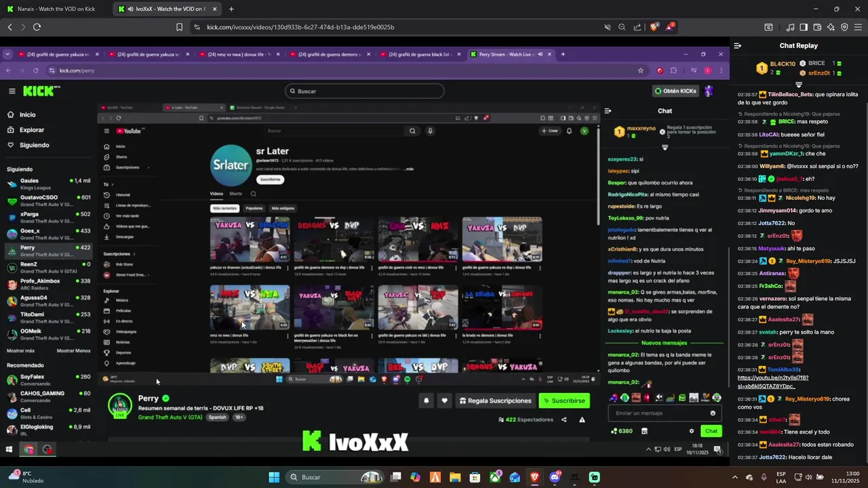Click the Buscar field on streamed Kick page
This screenshot has height=488, width=868.
pyautogui.click(x=365, y=91)
